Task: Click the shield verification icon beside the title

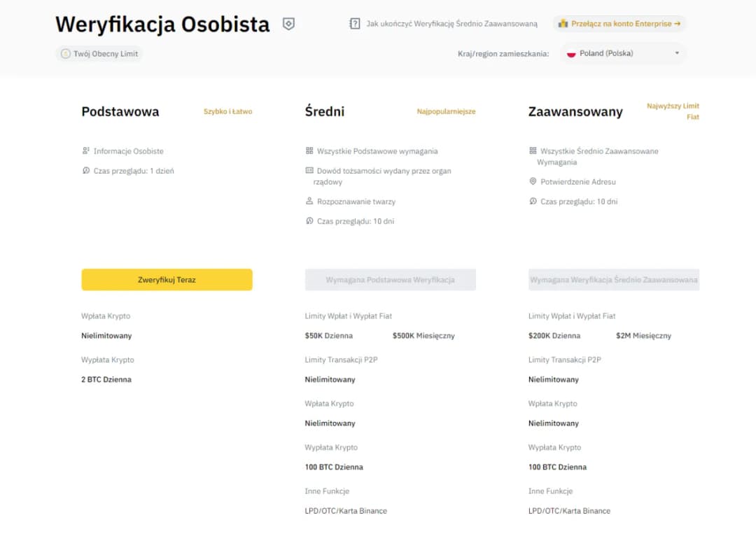Action: tap(287, 23)
